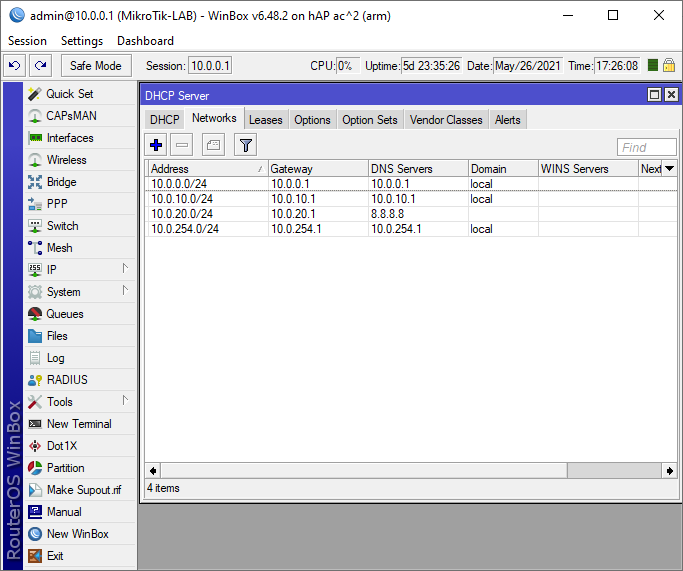Click the green CPU load indicator
683x571 pixels.
click(x=653, y=65)
